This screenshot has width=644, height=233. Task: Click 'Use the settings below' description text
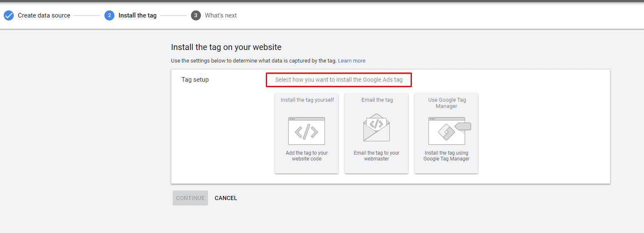click(254, 61)
